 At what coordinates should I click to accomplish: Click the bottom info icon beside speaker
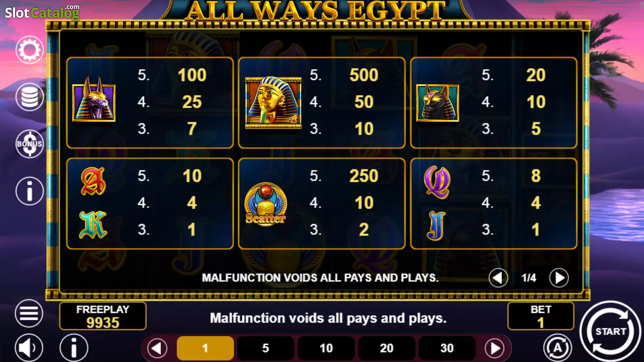click(x=74, y=348)
